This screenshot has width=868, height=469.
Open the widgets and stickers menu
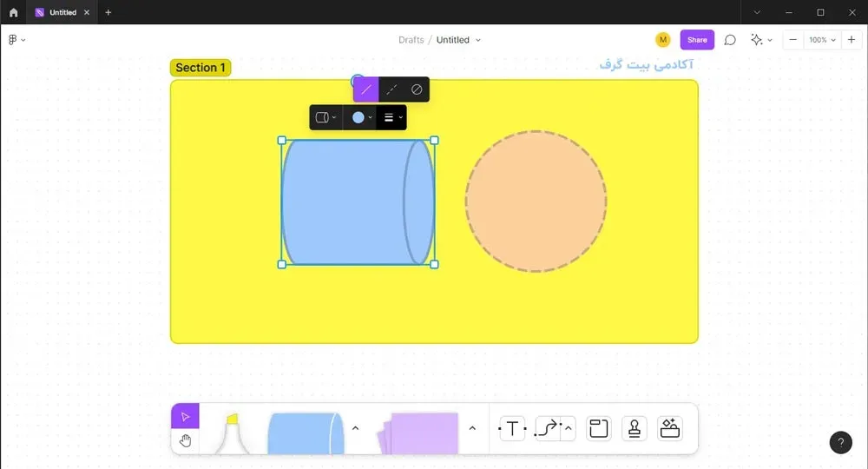point(670,428)
